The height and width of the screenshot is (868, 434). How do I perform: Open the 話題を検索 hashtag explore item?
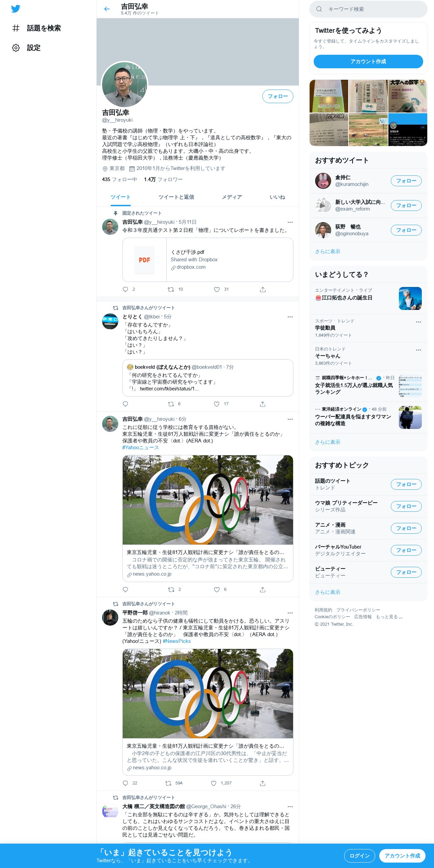[x=37, y=28]
